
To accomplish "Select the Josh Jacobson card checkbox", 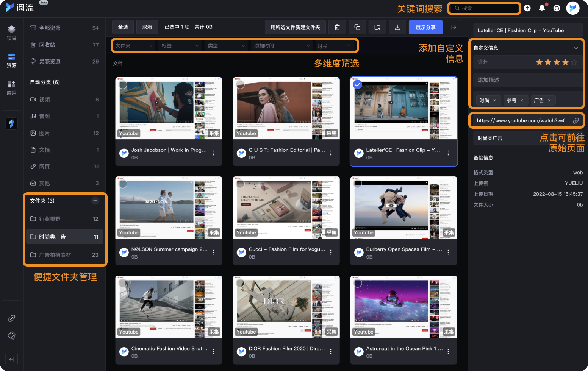I will click(x=123, y=84).
